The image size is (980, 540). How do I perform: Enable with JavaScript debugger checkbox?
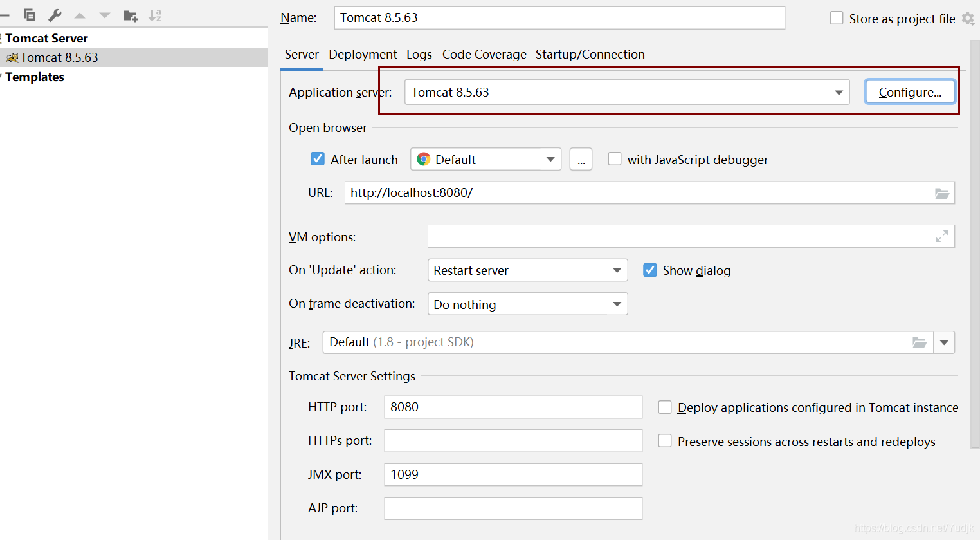click(x=615, y=159)
